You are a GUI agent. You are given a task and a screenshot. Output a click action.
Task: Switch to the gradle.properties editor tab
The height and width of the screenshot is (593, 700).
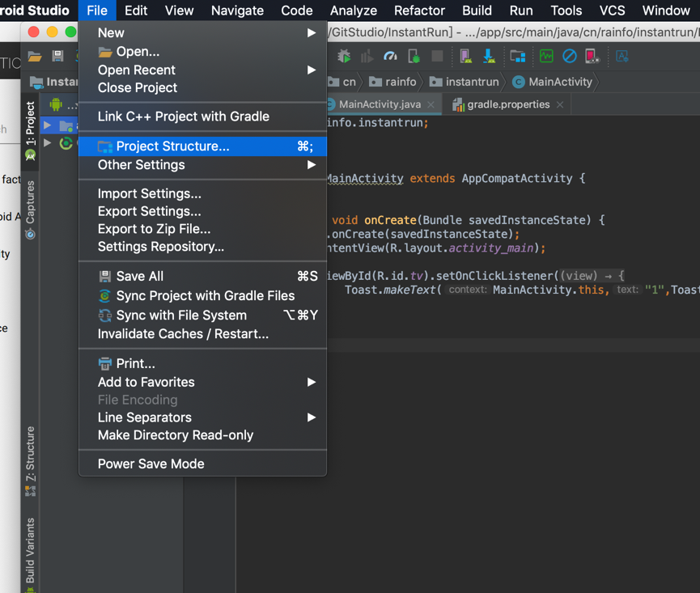click(508, 104)
